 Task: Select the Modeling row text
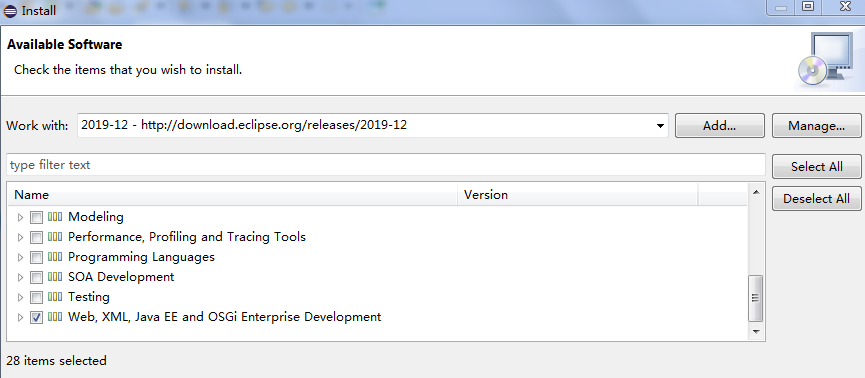coord(95,217)
